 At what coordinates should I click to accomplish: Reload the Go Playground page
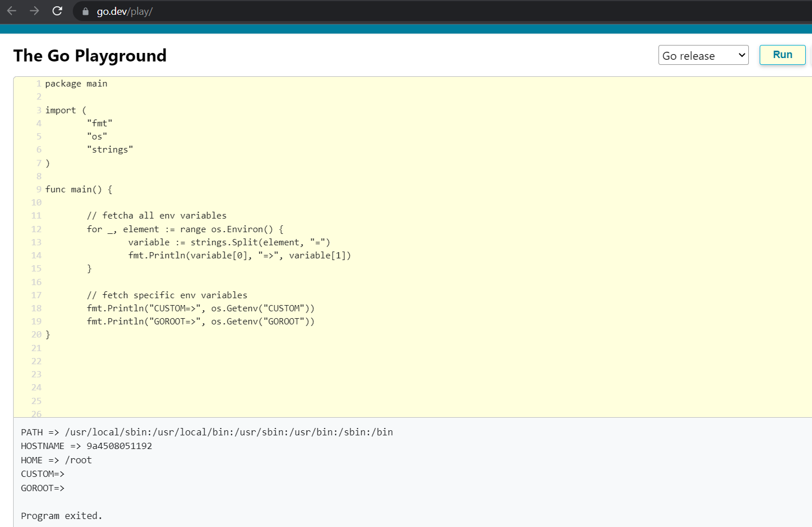pos(57,11)
